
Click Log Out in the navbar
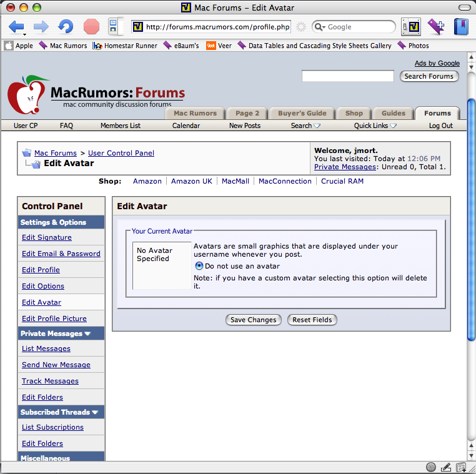(440, 126)
